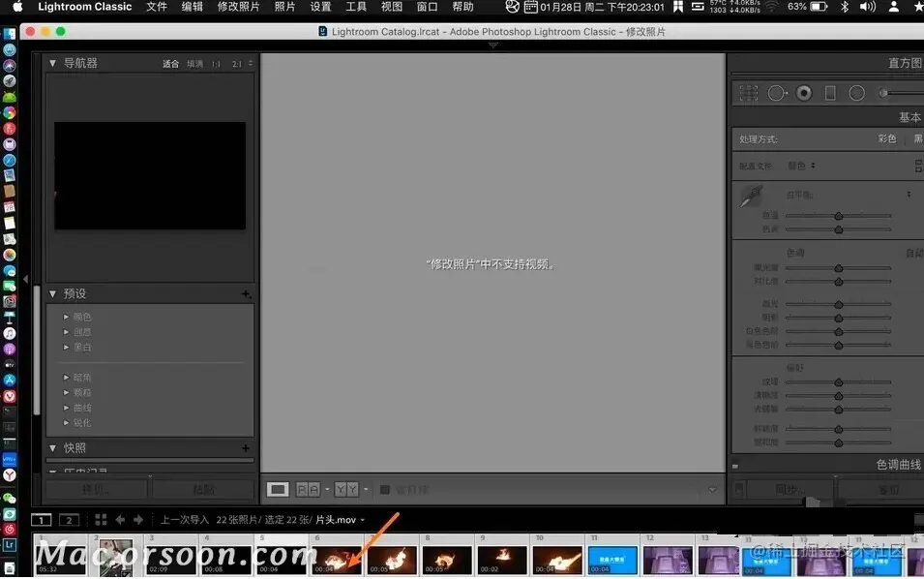This screenshot has width=924, height=579.
Task: Open the 修改照片 menu
Action: [238, 7]
